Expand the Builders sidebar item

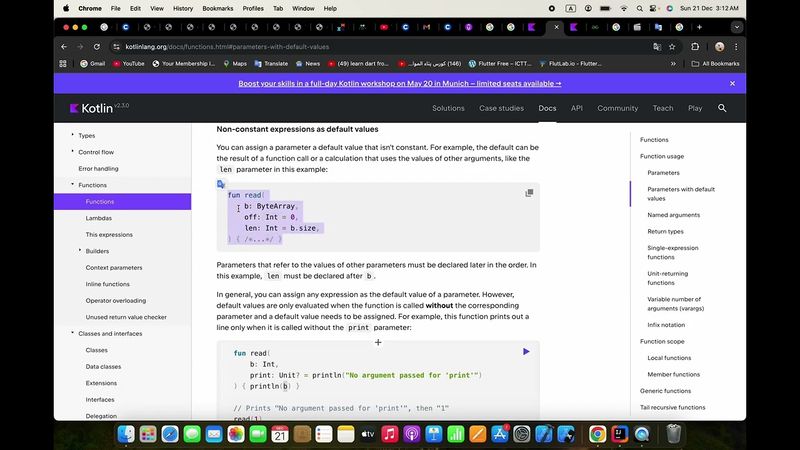coord(79,251)
